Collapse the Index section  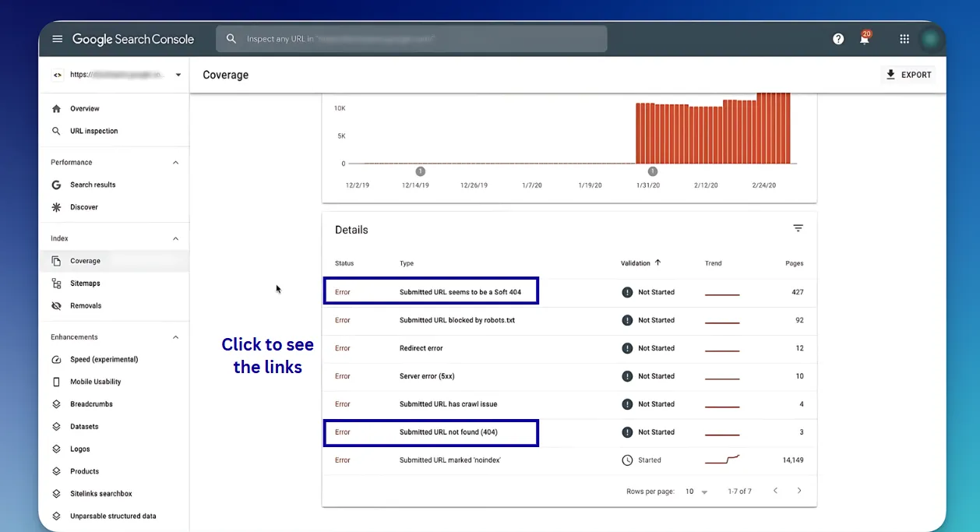click(x=175, y=238)
